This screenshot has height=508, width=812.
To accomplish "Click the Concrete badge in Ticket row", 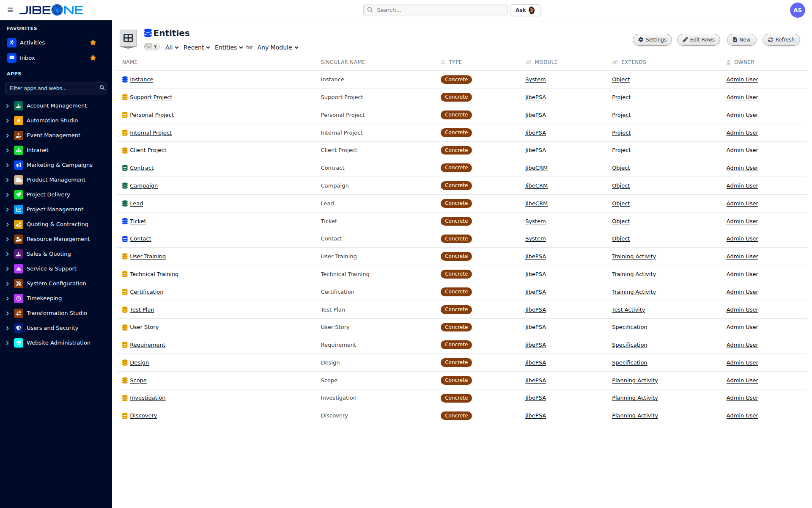I will point(456,221).
